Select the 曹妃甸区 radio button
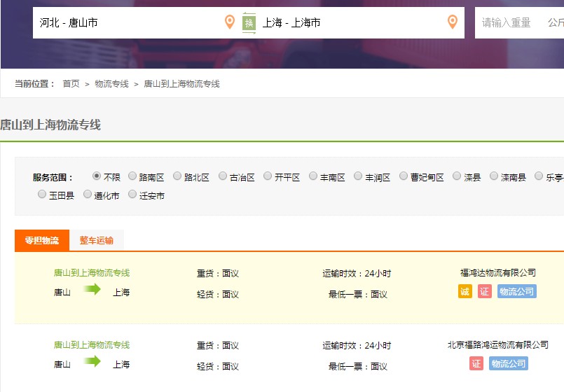Screen dimensions: 564x392 [x=404, y=176]
